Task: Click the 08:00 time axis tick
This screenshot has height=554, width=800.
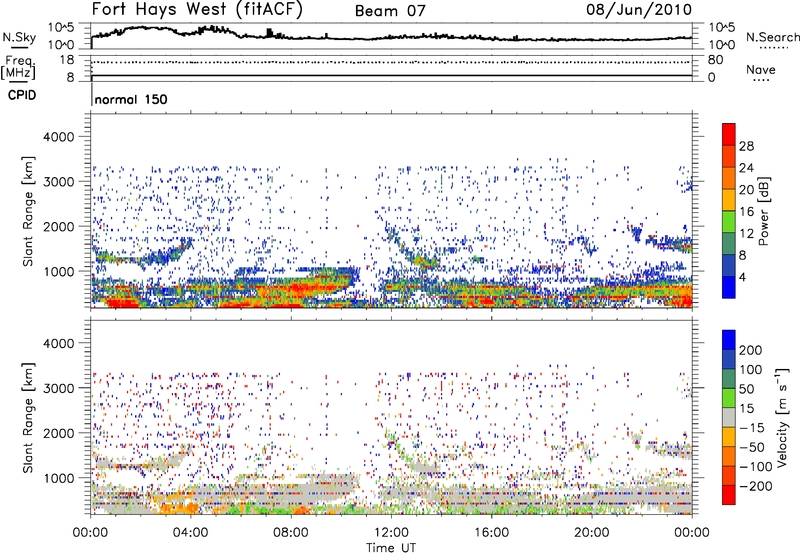Action: (x=290, y=533)
